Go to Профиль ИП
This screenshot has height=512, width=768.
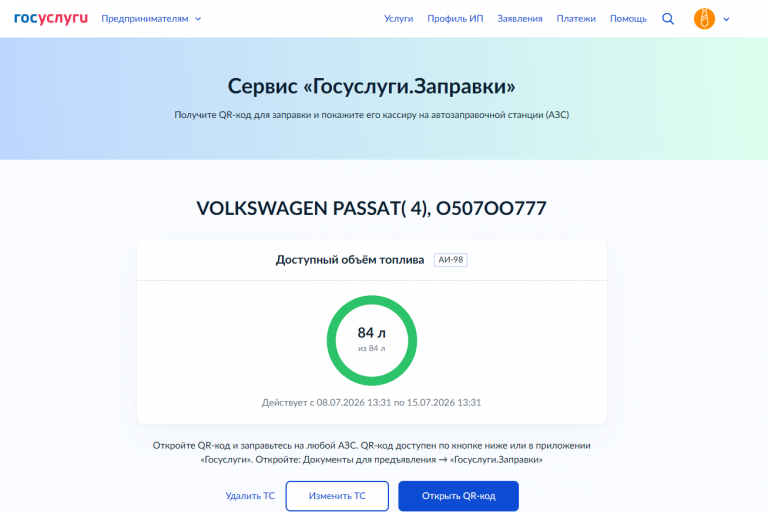[x=455, y=19]
